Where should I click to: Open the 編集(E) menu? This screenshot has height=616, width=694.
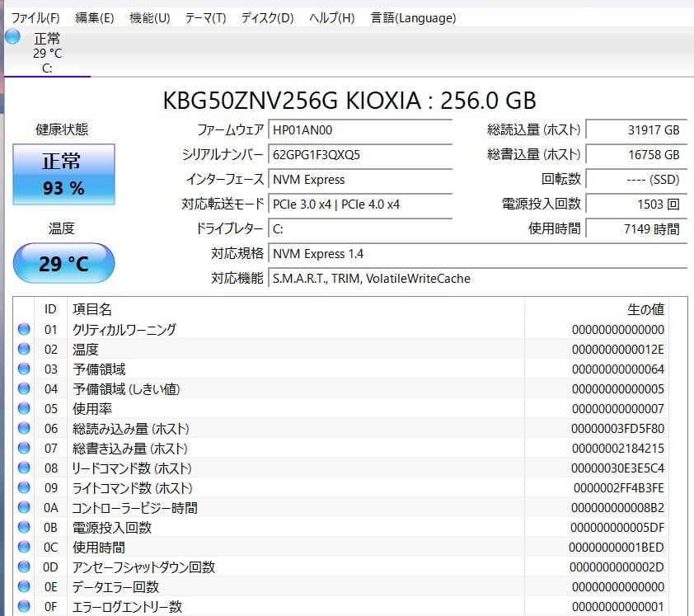pos(94,18)
